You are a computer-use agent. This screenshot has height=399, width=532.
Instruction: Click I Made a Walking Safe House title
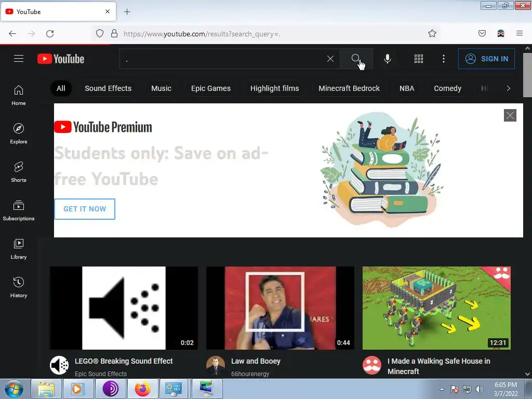click(x=438, y=366)
